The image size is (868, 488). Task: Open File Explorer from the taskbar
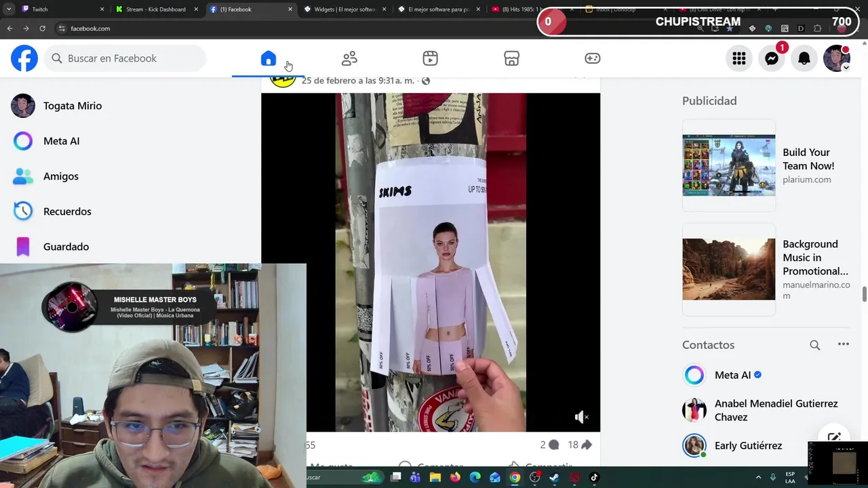435,477
